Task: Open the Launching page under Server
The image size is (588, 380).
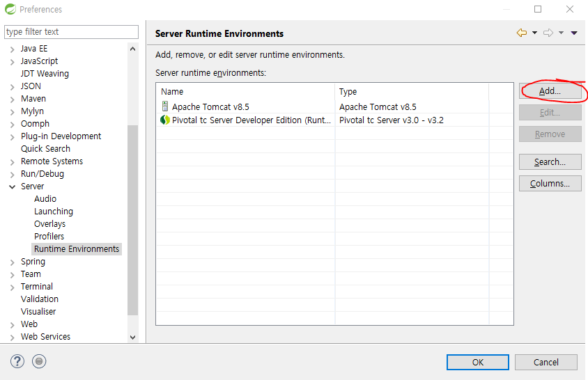Action: 53,212
